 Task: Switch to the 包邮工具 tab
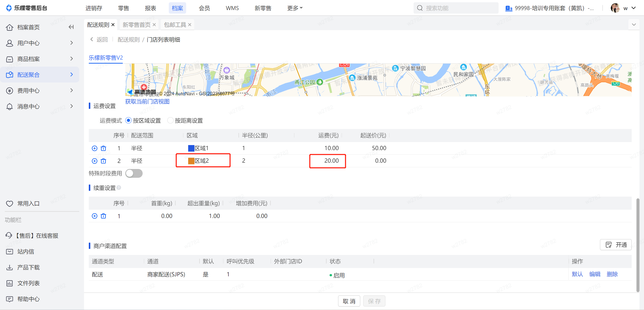pyautogui.click(x=175, y=25)
